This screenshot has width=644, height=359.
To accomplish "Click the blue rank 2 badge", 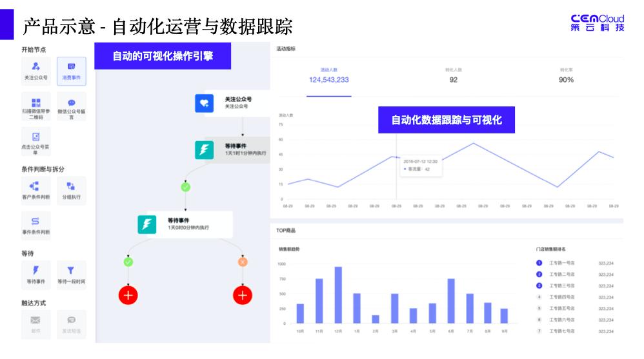I will point(539,275).
